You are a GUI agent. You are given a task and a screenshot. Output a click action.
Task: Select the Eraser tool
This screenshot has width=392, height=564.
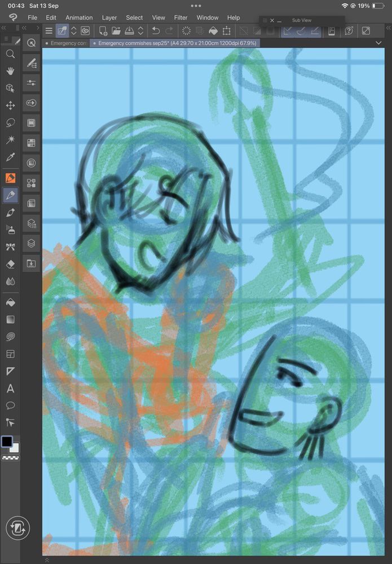(10, 265)
